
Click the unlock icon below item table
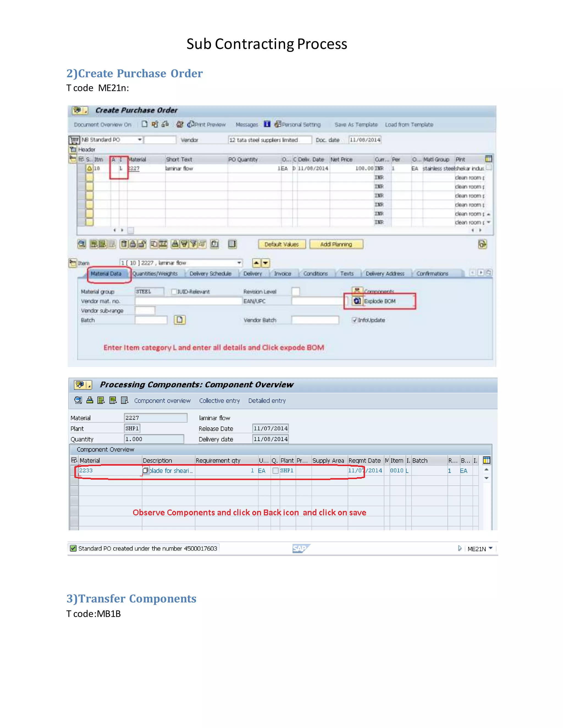[142, 244]
